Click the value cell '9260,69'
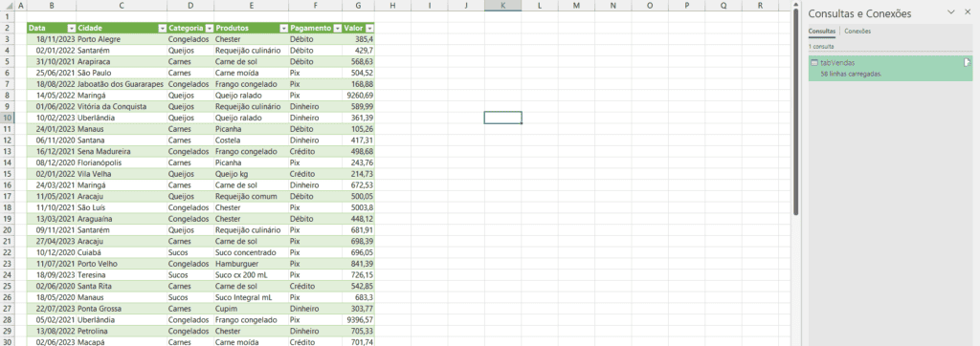980x346 pixels. [x=359, y=96]
